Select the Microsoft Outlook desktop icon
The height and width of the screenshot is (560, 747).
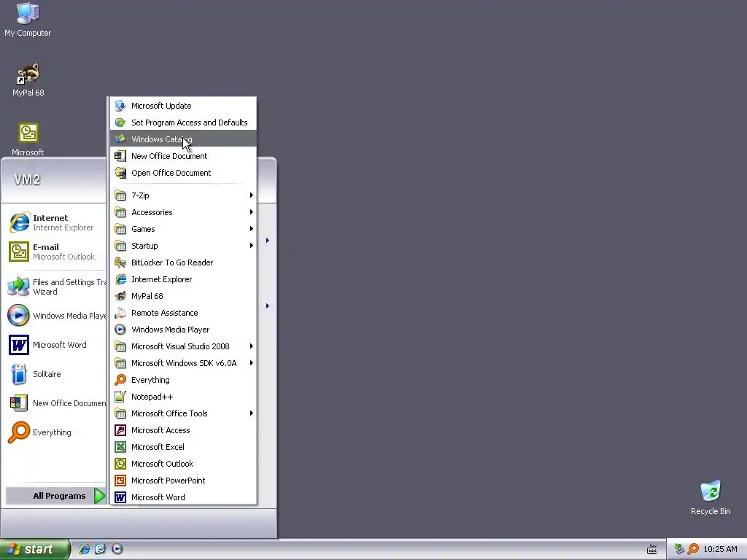point(28,139)
